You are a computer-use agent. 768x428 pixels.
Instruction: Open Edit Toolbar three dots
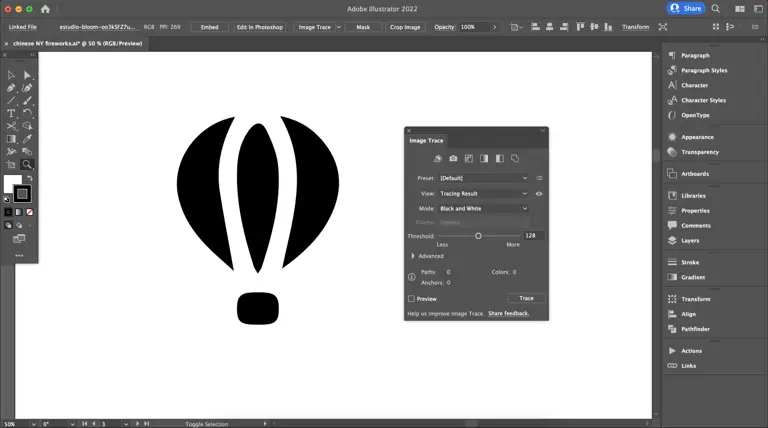coord(19,256)
